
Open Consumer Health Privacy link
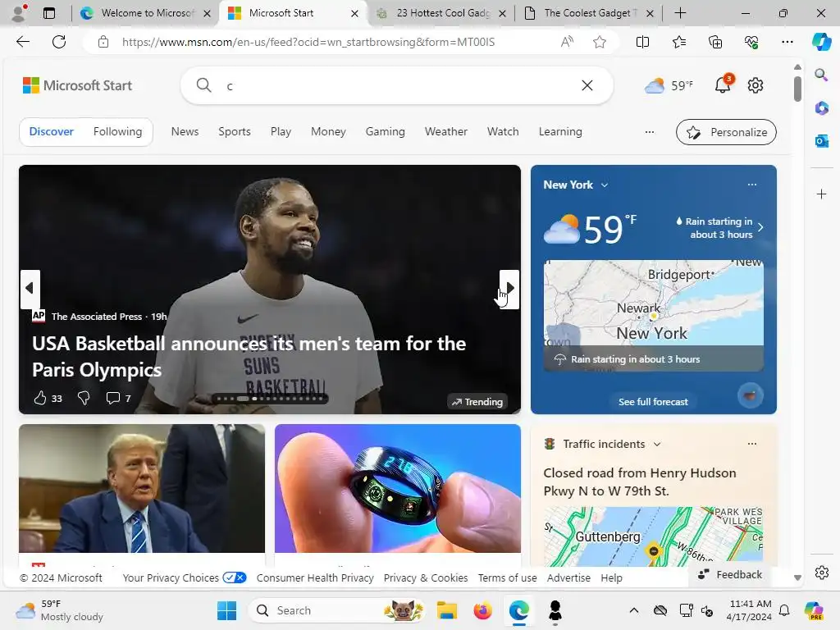coord(315,578)
